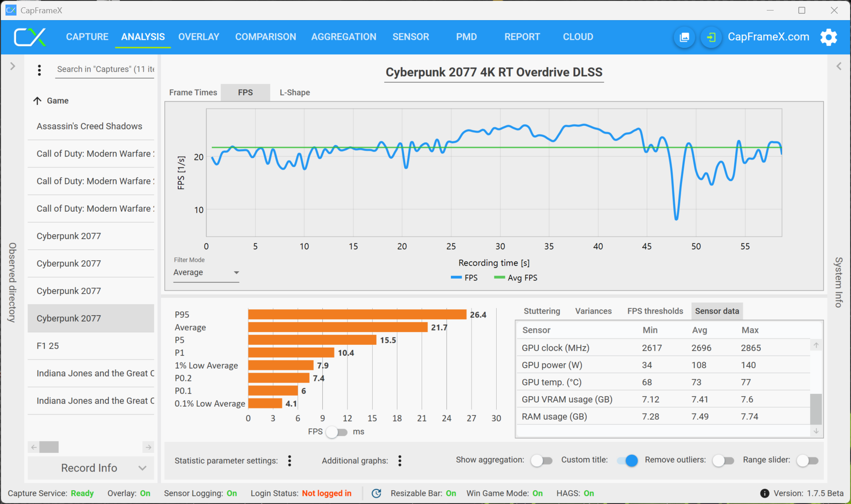This screenshot has height=504, width=851.
Task: Go to the COMPARISON tab
Action: coord(266,37)
